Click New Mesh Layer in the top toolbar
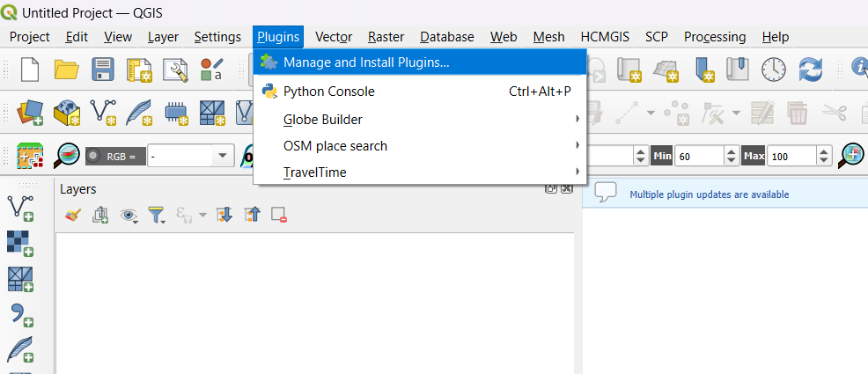The width and height of the screenshot is (868, 374). (x=212, y=113)
